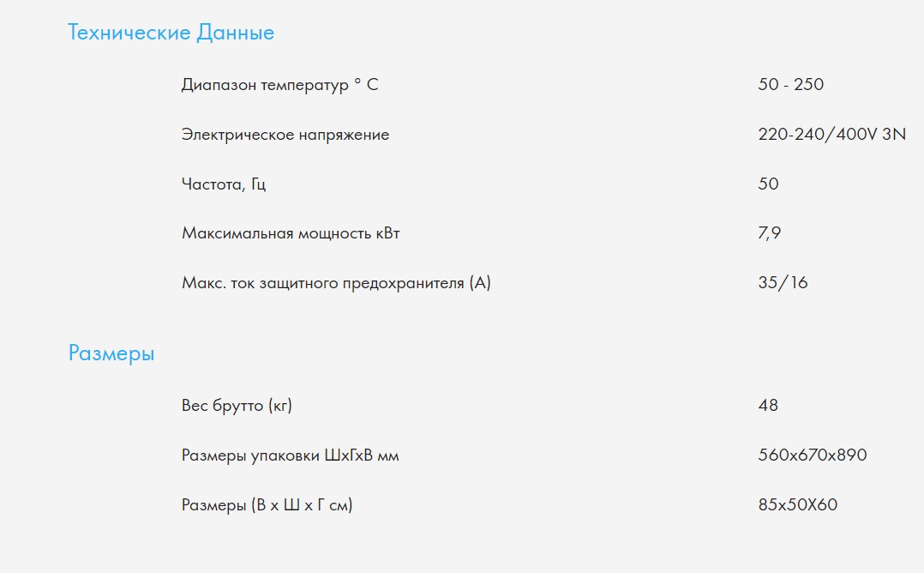Click the "(А)" unit in fuse label
This screenshot has width=924, height=573.
(480, 283)
